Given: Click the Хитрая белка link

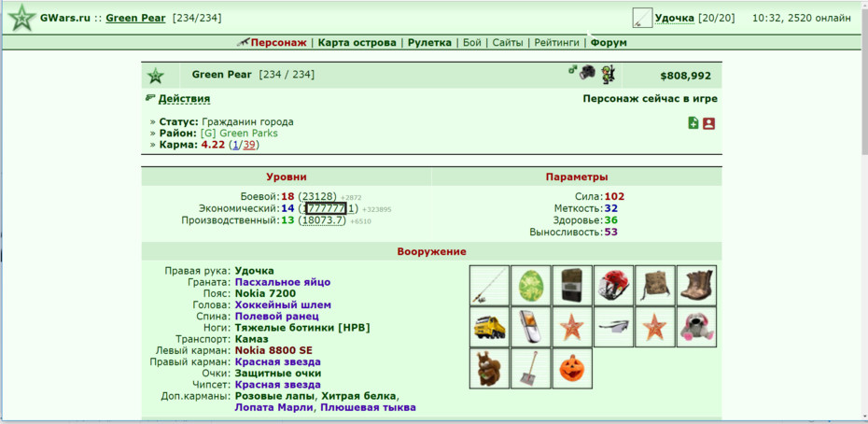Looking at the screenshot, I should (x=358, y=396).
